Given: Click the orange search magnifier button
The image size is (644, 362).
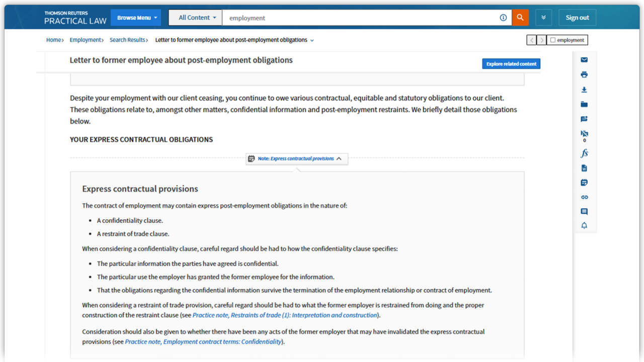Looking at the screenshot, I should (x=520, y=18).
